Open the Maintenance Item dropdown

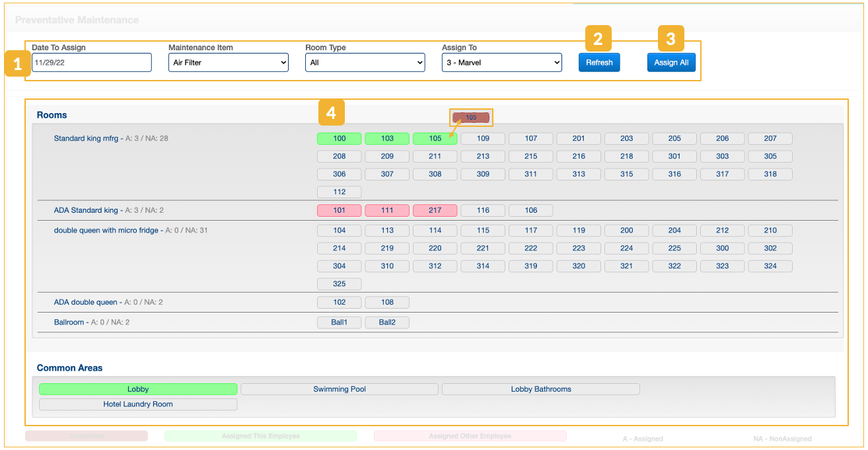click(x=228, y=63)
